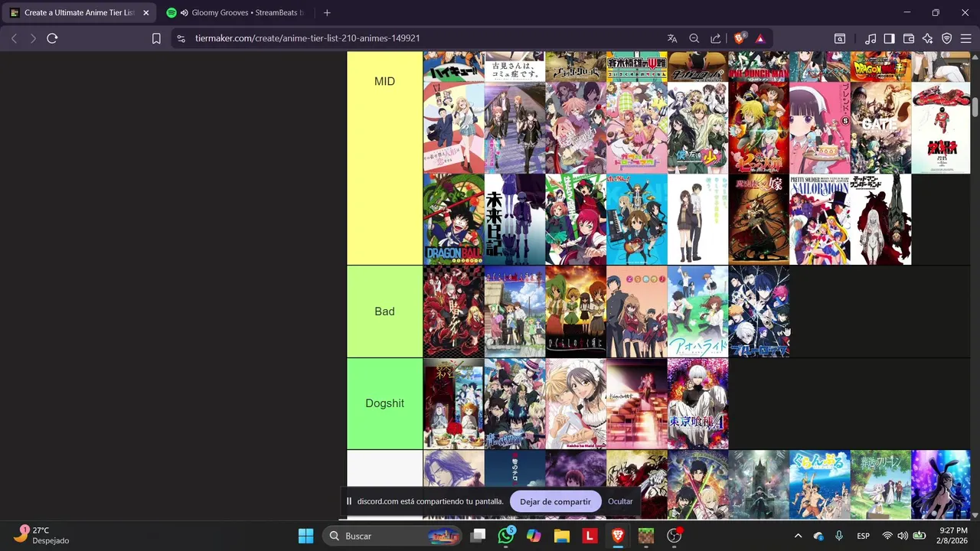Select the Dragon Ball poster in MID tier

pos(453,219)
